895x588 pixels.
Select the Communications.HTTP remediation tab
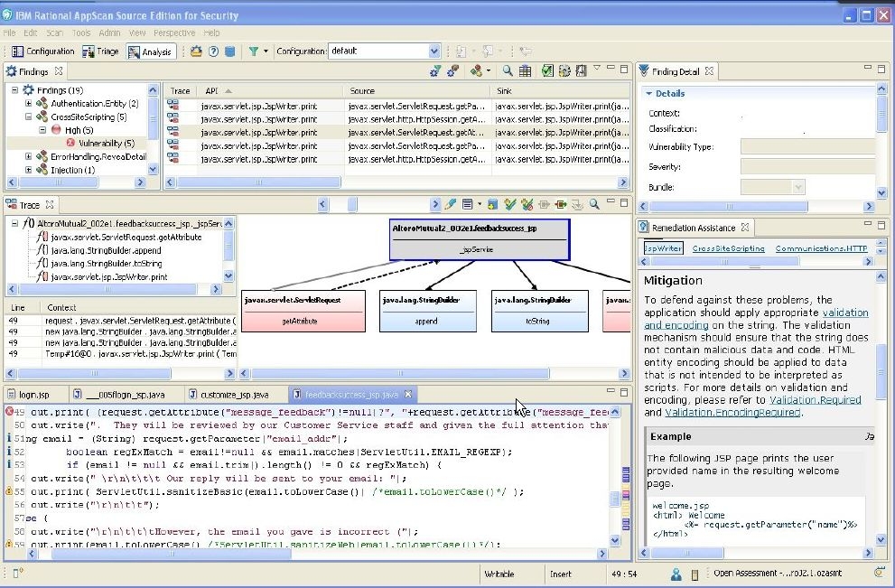pyautogui.click(x=821, y=248)
